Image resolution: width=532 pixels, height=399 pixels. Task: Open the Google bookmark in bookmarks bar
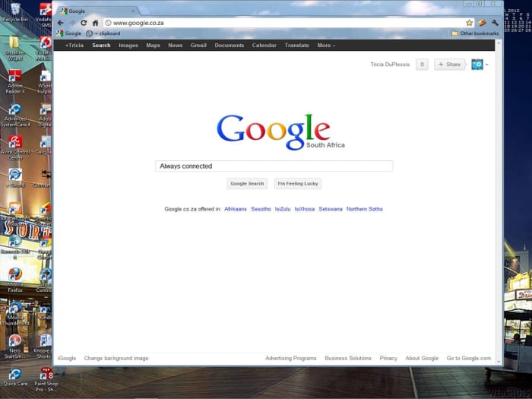(x=69, y=33)
